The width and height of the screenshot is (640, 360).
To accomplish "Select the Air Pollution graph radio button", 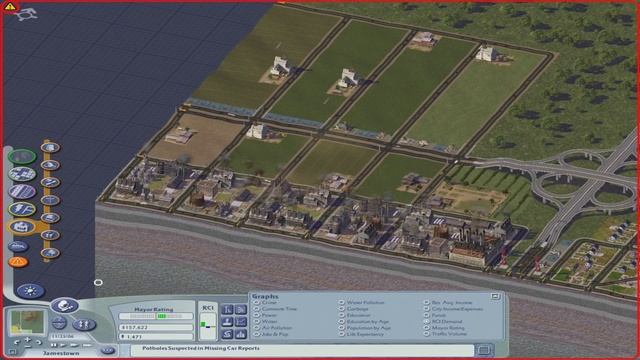I will (257, 328).
